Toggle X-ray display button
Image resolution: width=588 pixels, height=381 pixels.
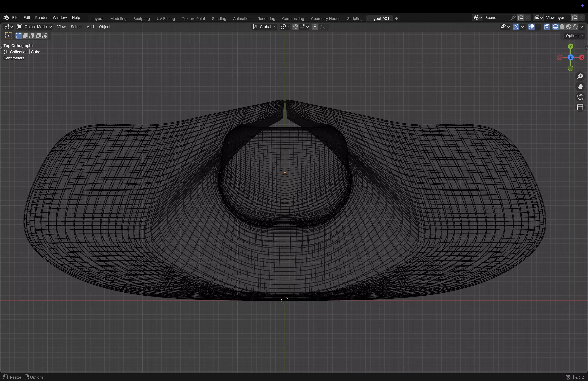click(547, 27)
